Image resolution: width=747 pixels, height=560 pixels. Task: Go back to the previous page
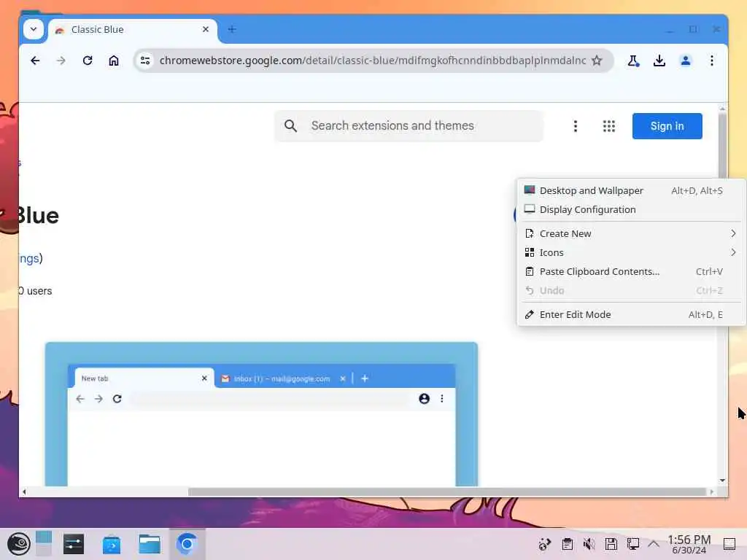tap(35, 61)
